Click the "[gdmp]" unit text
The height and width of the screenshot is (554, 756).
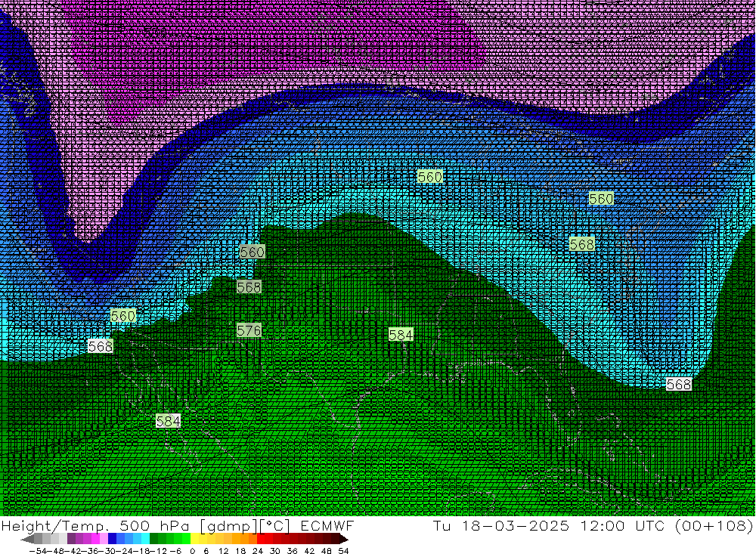(x=229, y=526)
